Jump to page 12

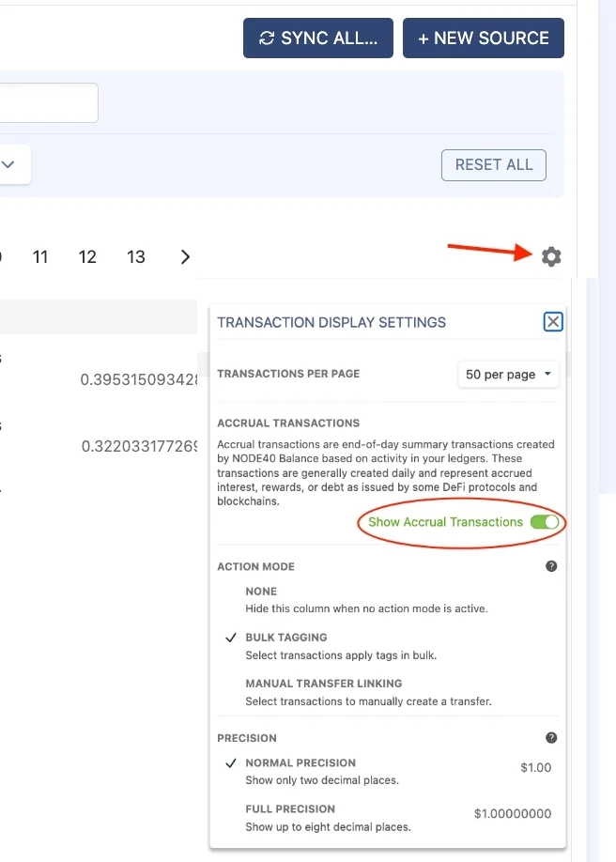click(88, 257)
